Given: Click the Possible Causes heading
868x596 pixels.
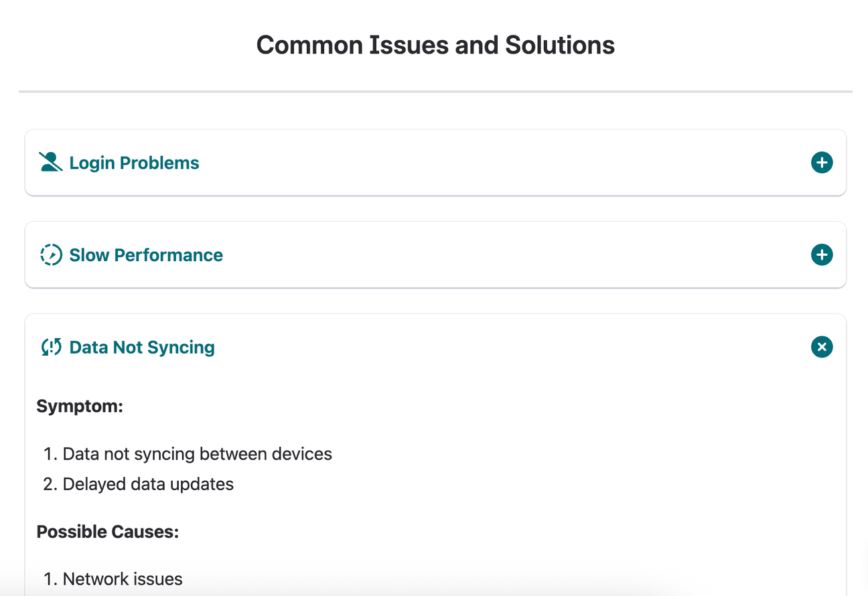Looking at the screenshot, I should tap(107, 531).
